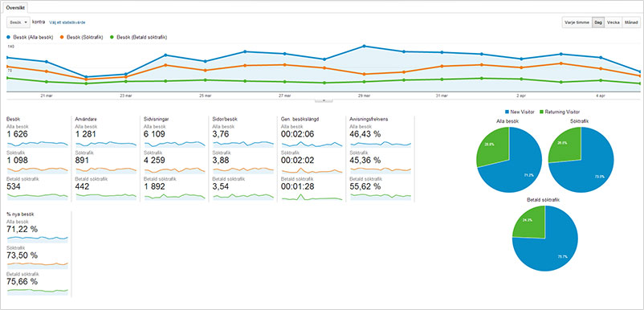Click the blue Alla besök legend dot

[9, 38]
